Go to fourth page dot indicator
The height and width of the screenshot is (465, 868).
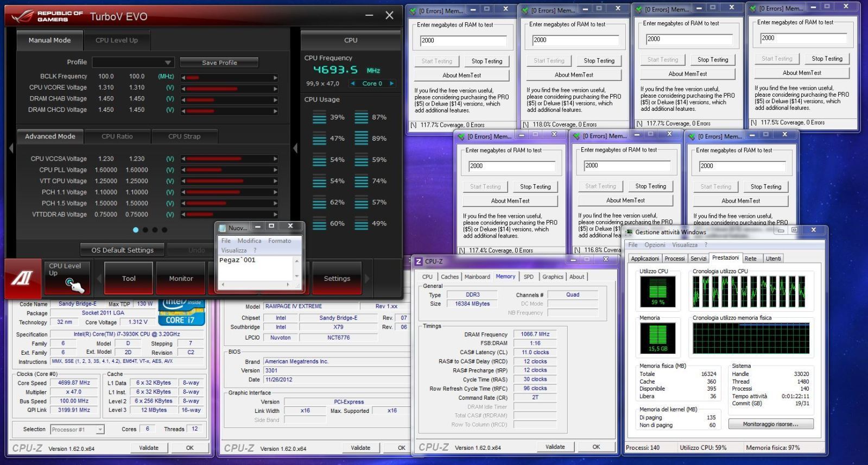[x=164, y=230]
